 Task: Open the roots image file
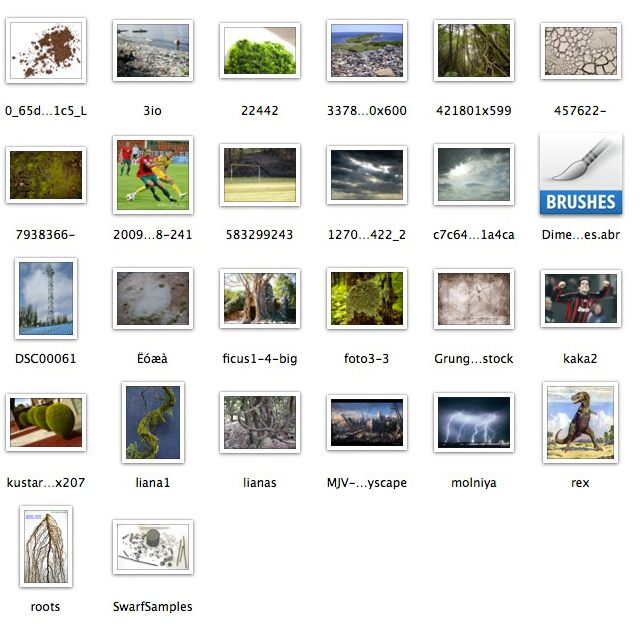46,546
